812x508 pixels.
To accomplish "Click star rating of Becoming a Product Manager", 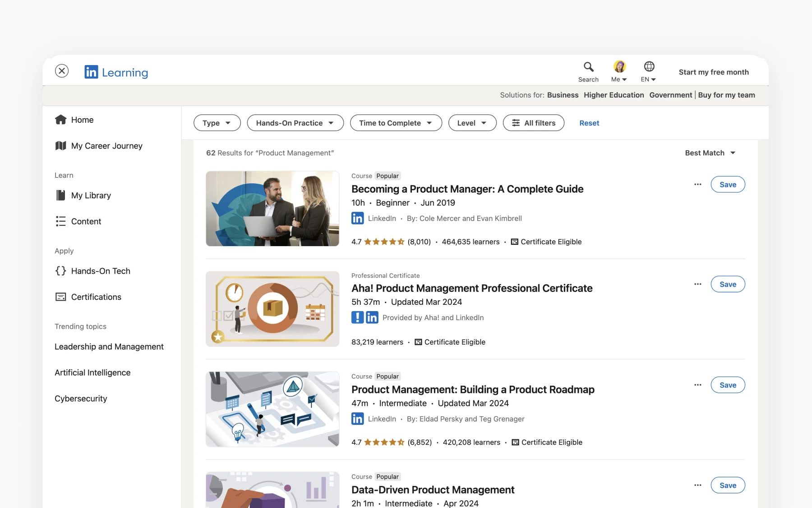I will [384, 242].
